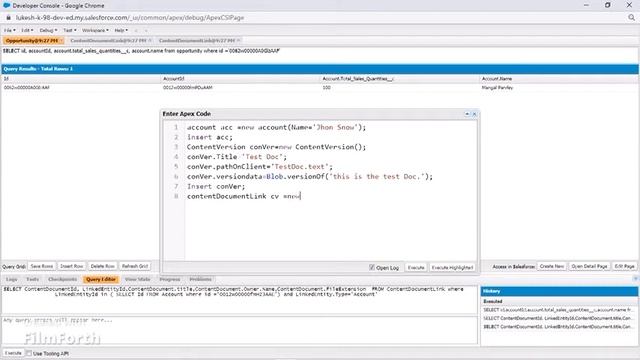Viewport: 640px width, 360px height.
Task: Click the site lock icon in address bar
Action: [x=9, y=18]
